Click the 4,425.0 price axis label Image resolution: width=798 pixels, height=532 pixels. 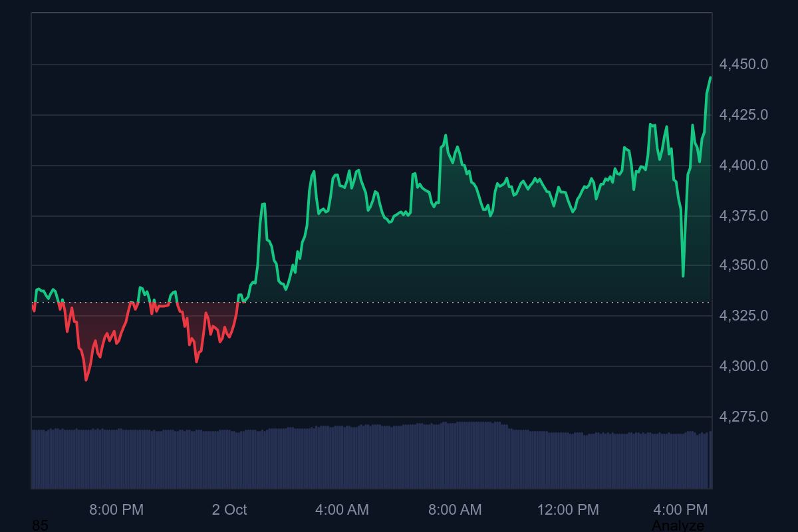pos(743,115)
